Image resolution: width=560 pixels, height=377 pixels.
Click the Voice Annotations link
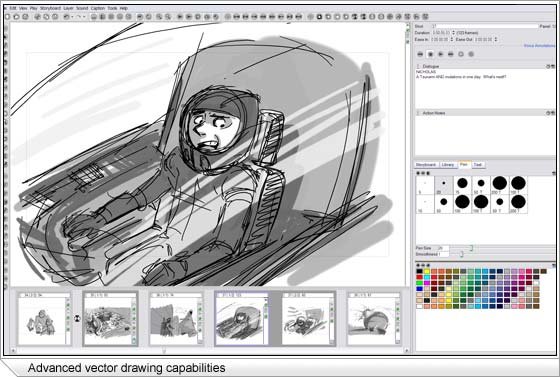click(x=539, y=46)
